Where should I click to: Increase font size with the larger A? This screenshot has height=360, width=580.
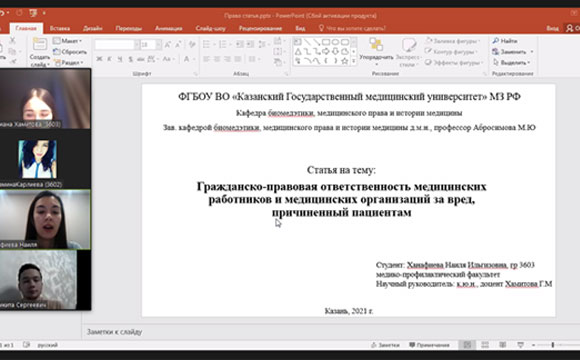coord(168,45)
